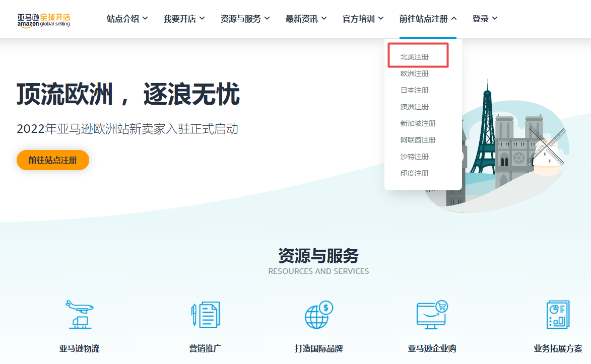Click the 2022年亚马逊欧洲站新卖家入驻正式启动 subtitle
The width and height of the screenshot is (591, 364).
pyautogui.click(x=127, y=129)
